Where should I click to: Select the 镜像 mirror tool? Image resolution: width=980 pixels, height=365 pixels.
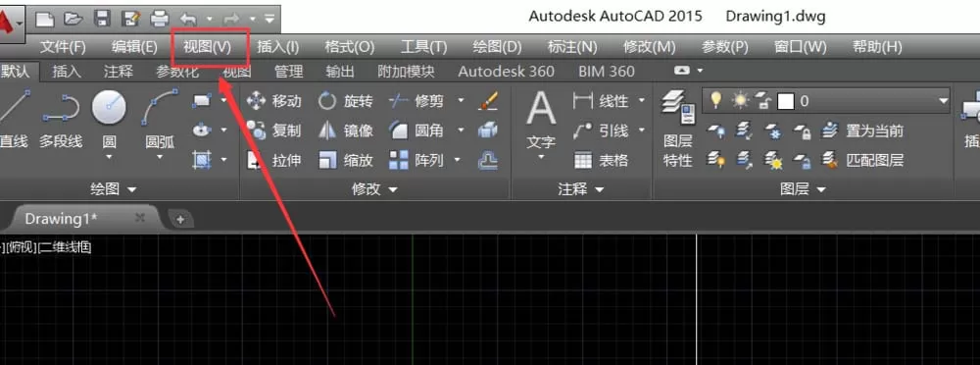point(346,130)
